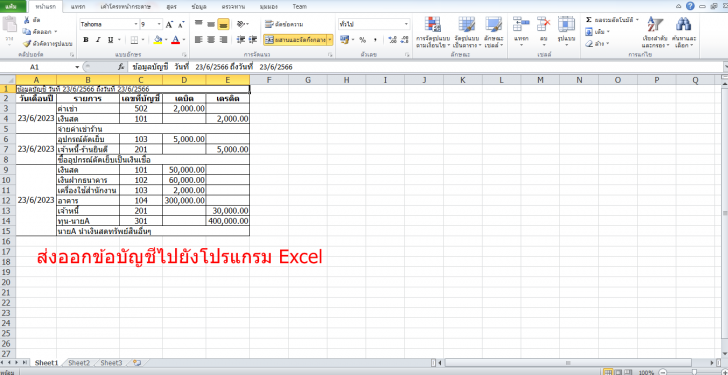728x375 pixels.
Task: Open the number format dropdown
Action: (x=407, y=24)
